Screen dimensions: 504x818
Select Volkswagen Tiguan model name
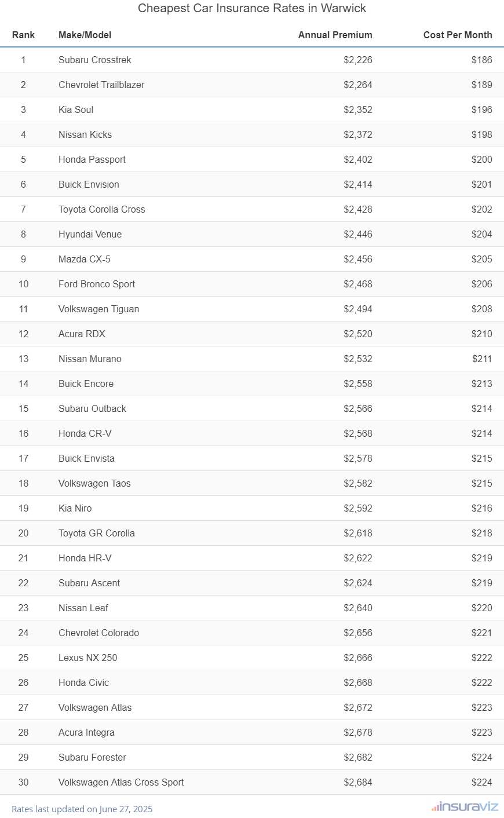(x=98, y=309)
